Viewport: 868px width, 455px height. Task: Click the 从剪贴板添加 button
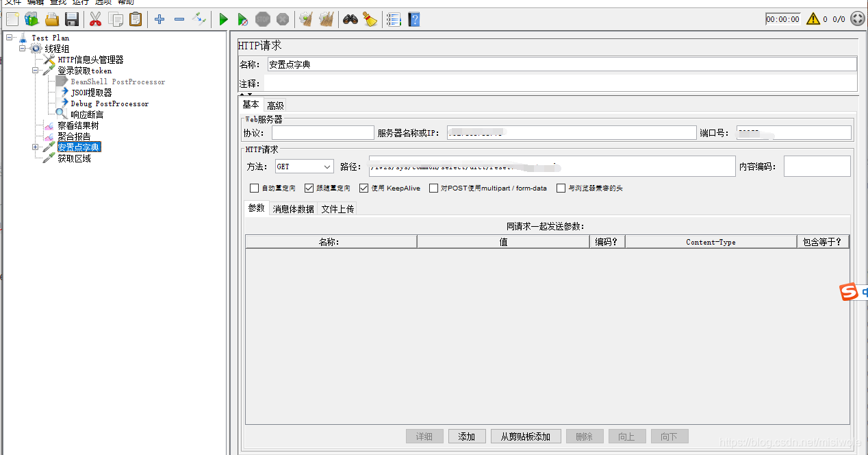point(526,436)
